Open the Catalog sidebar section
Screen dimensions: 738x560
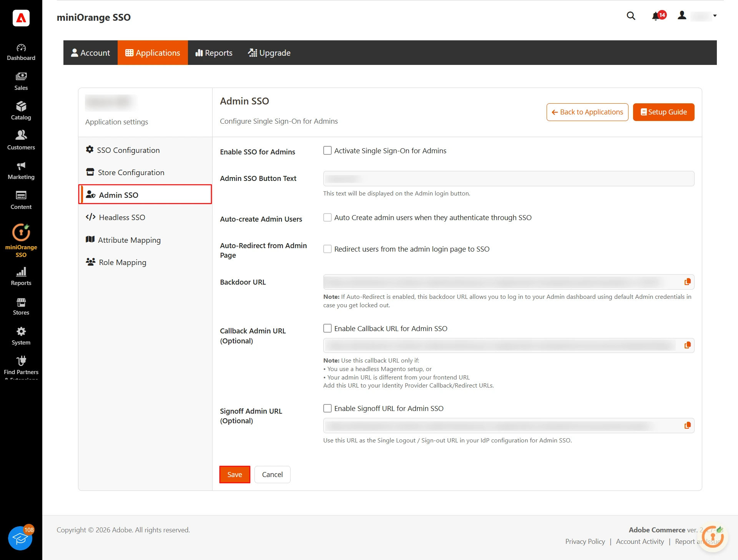[21, 111]
